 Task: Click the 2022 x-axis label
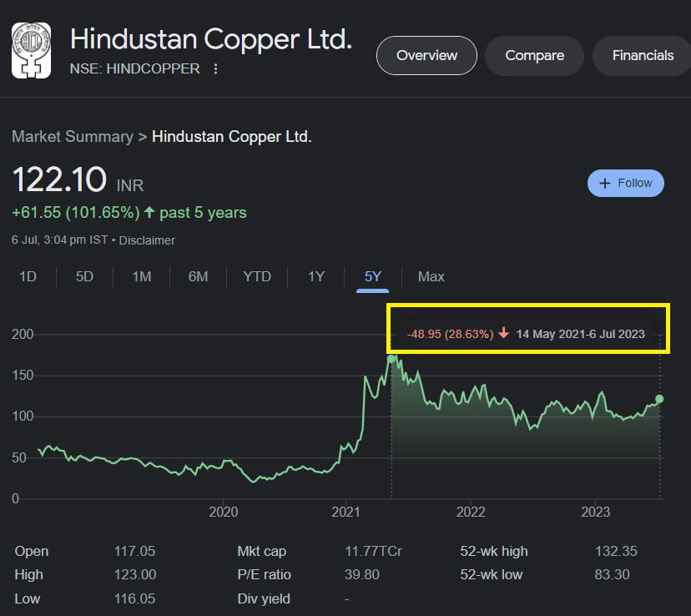[x=470, y=512]
